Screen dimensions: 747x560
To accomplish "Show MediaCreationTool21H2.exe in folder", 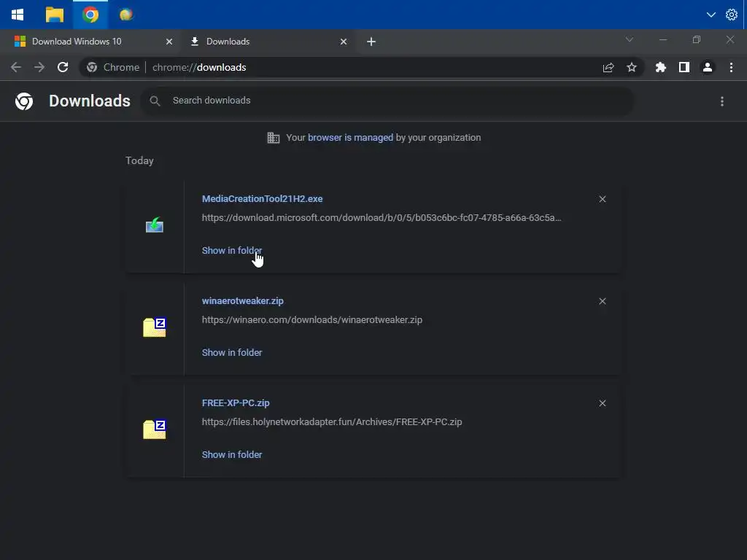I will click(232, 251).
